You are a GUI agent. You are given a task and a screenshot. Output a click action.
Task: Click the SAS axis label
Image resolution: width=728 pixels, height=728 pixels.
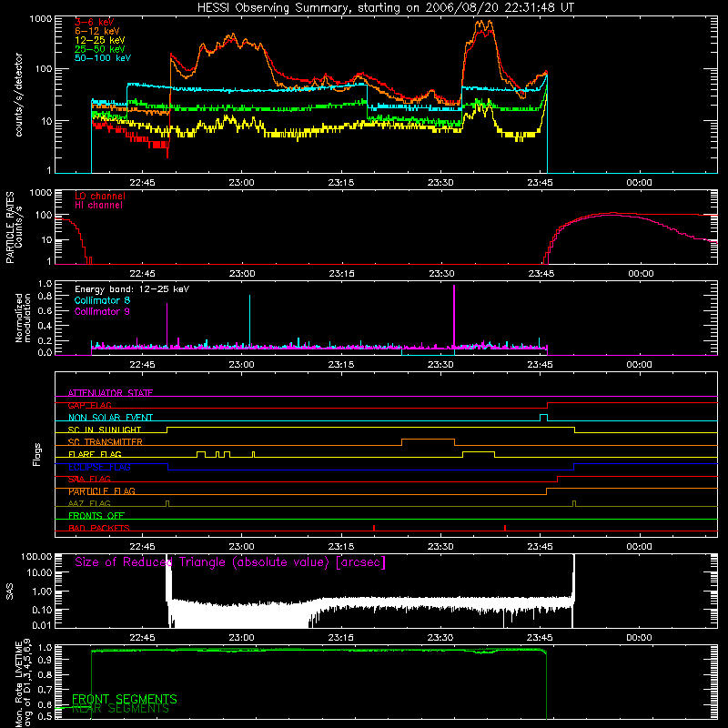[x=10, y=591]
